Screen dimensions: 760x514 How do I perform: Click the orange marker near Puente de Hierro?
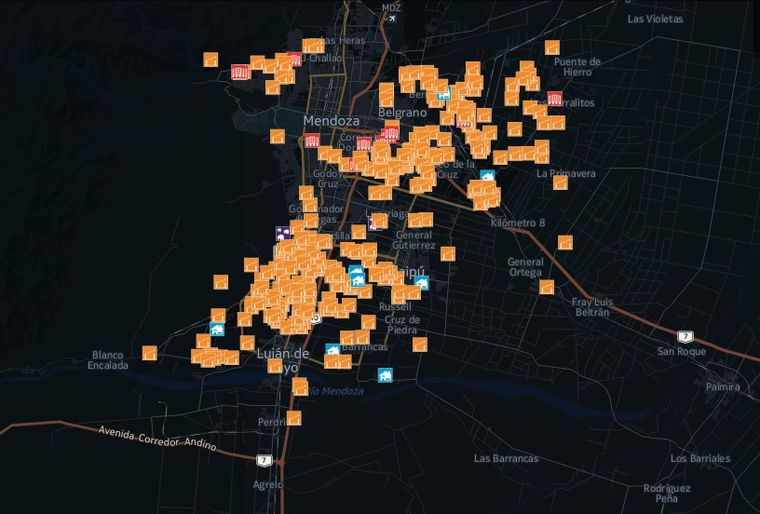[x=552, y=48]
